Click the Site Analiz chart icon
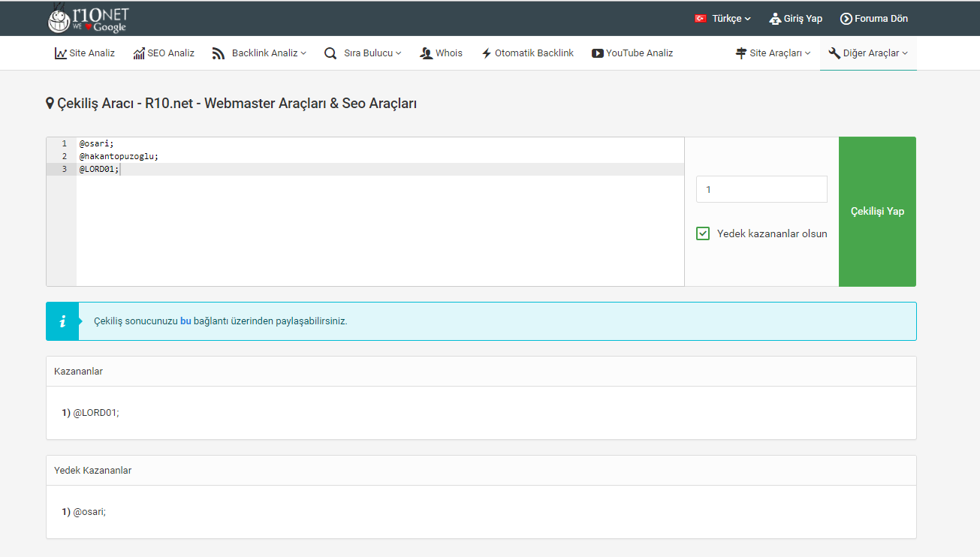 [x=61, y=53]
